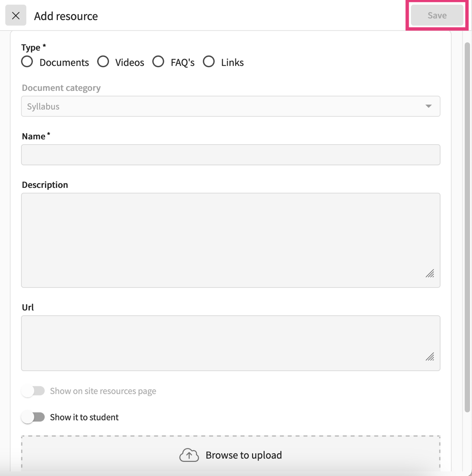The width and height of the screenshot is (472, 476).
Task: Select the Links resource type
Action: tap(209, 62)
